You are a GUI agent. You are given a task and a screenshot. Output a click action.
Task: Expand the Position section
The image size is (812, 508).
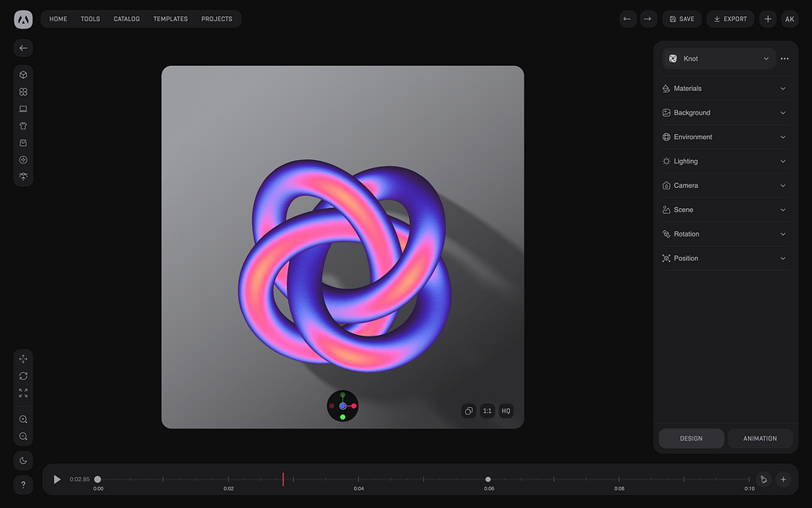click(725, 258)
